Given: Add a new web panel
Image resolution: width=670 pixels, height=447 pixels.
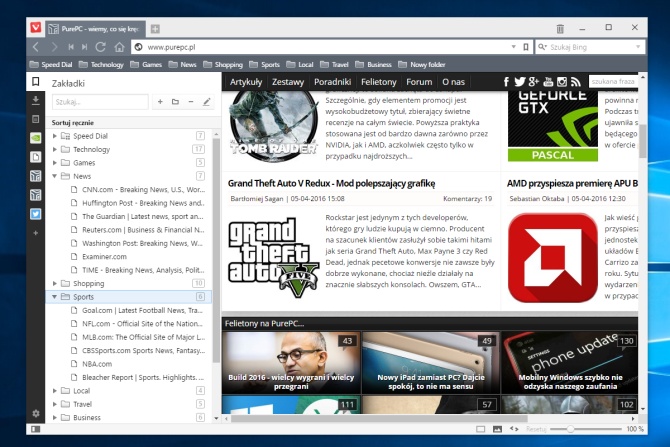Looking at the screenshot, I should click(x=36, y=233).
